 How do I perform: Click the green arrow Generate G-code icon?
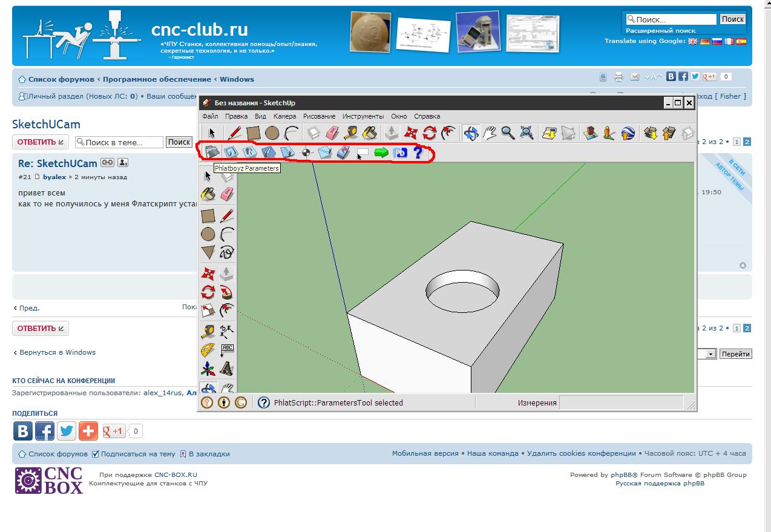pyautogui.click(x=381, y=153)
